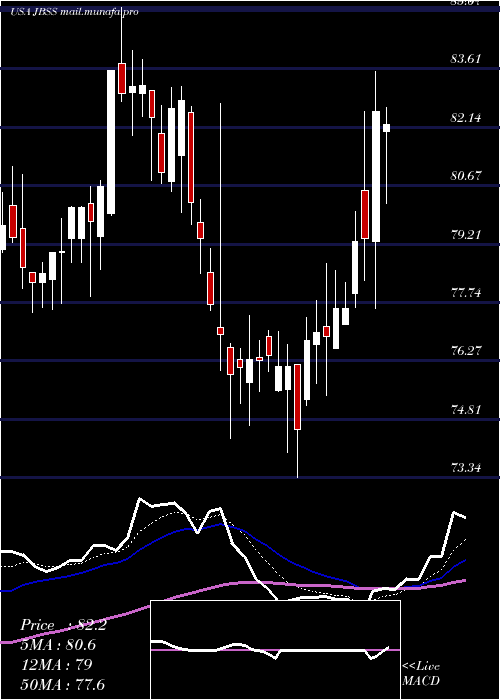Select the 80.67 price axis label
The height and width of the screenshot is (700, 500).
click(x=466, y=176)
